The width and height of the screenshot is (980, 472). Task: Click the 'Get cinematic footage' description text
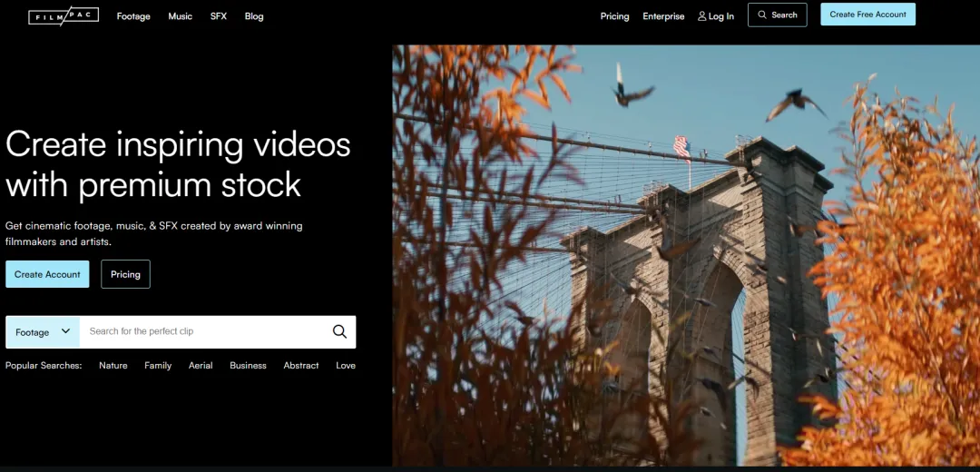click(x=153, y=234)
